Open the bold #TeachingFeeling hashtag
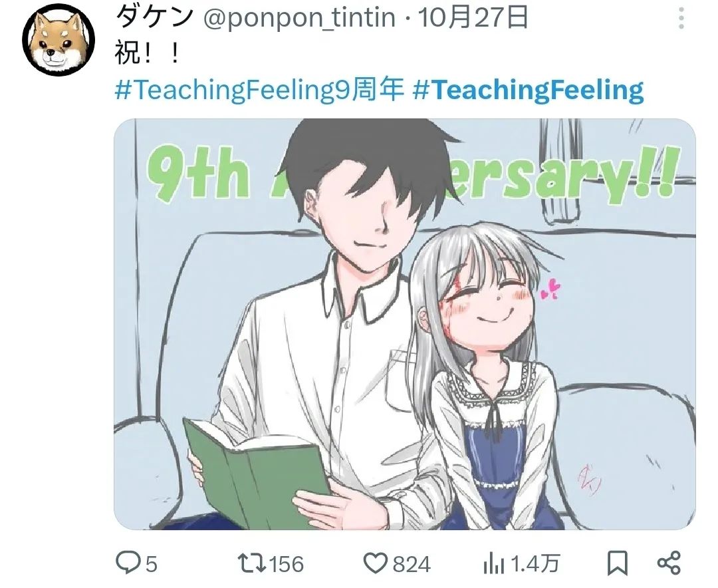This screenshot has height=588, width=718. tap(528, 89)
